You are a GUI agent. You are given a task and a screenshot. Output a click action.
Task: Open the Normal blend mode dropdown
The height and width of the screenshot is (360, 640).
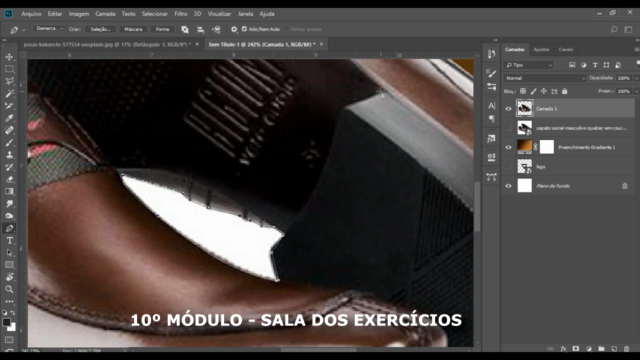click(545, 78)
